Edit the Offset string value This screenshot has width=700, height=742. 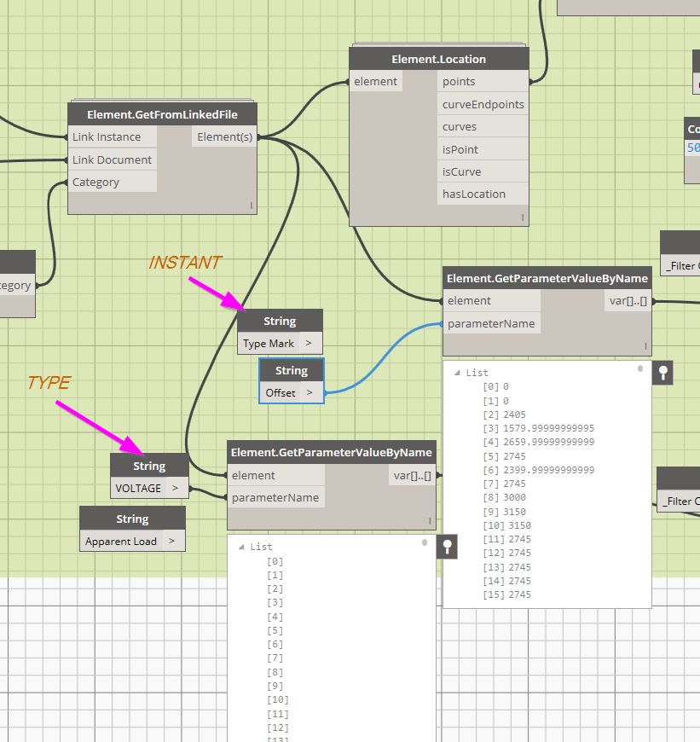point(280,393)
